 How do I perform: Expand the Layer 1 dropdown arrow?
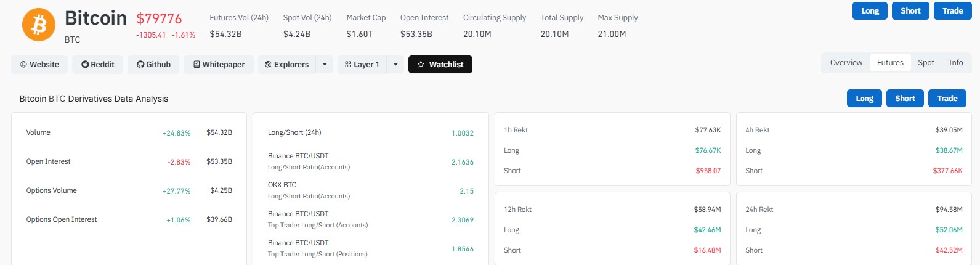pyautogui.click(x=395, y=65)
